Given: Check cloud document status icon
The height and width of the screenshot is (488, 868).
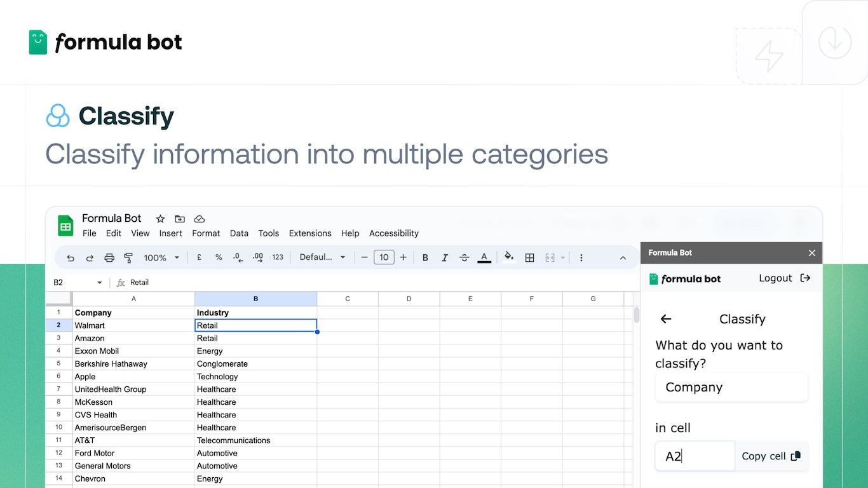Looking at the screenshot, I should tap(199, 219).
